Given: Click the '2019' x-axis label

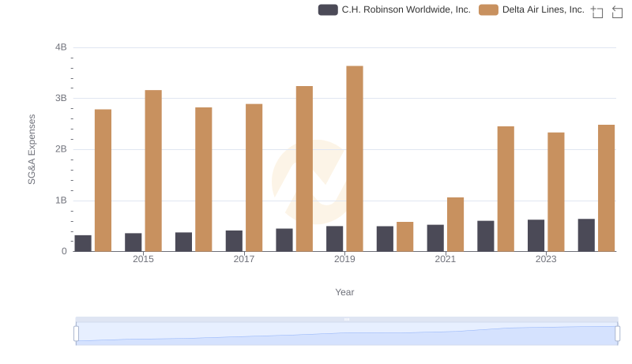Looking at the screenshot, I should [344, 259].
